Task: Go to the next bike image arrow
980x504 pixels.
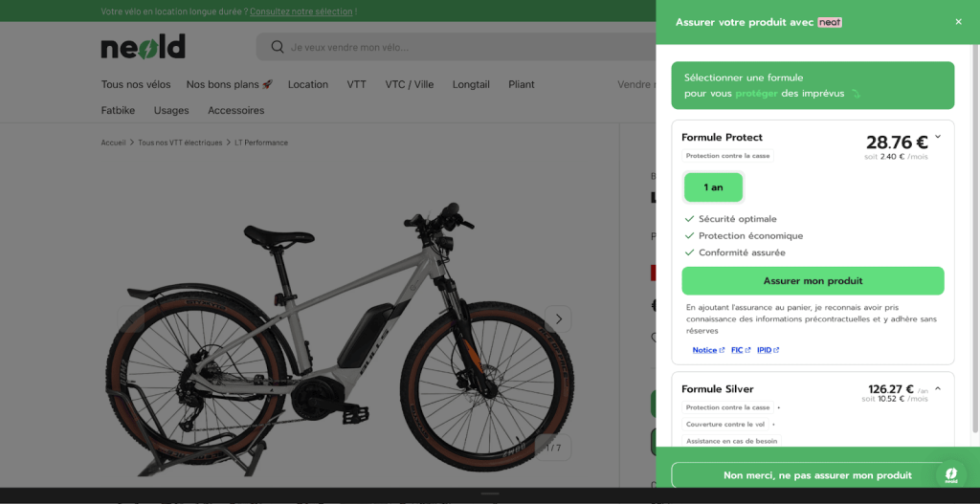Action: (x=558, y=318)
